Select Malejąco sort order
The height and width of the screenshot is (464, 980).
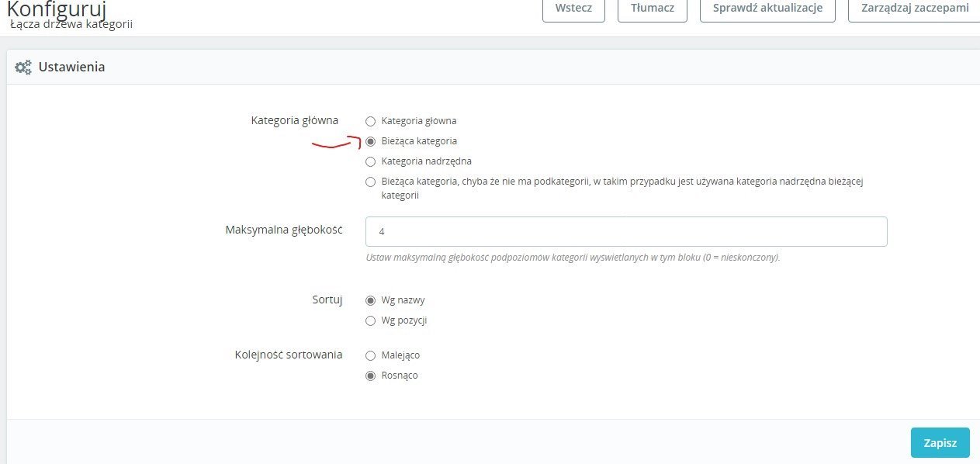click(x=370, y=355)
